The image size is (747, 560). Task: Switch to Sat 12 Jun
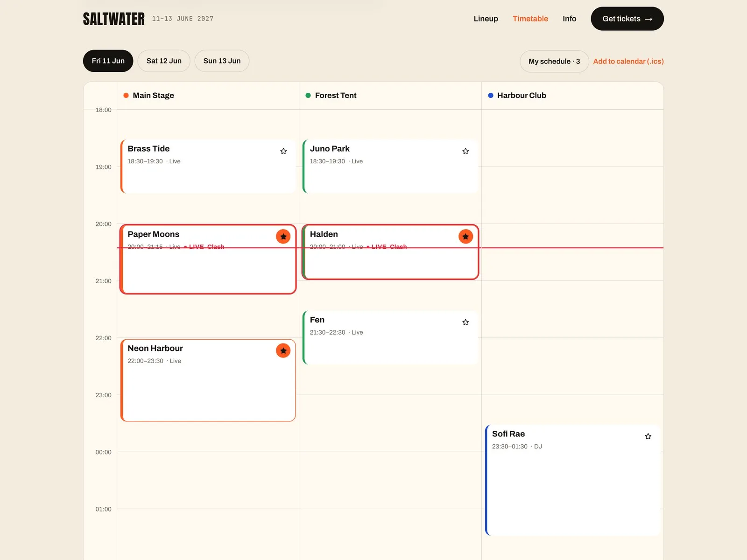(x=164, y=61)
